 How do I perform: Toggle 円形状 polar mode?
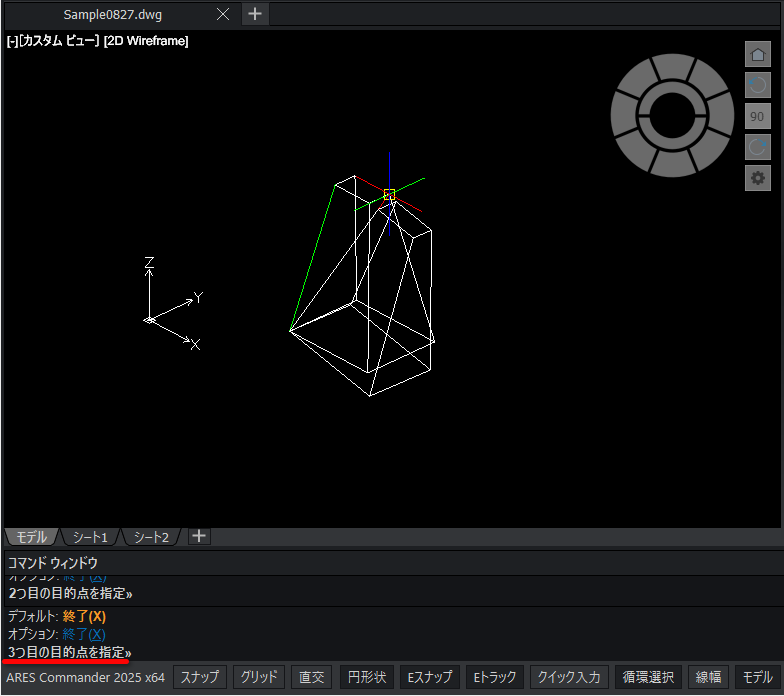point(367,677)
